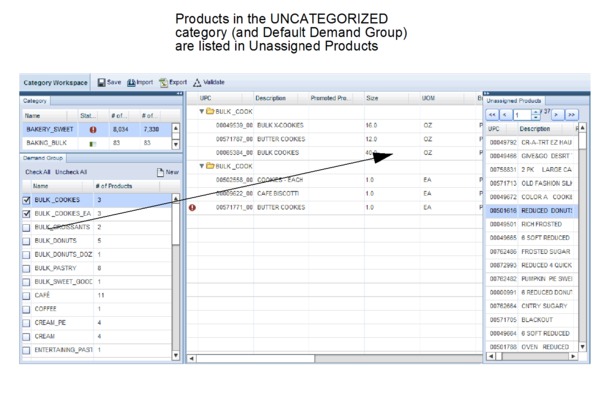The width and height of the screenshot is (600, 419).
Task: Click the red error icon on BAKERY_SWEET
Action: click(93, 129)
